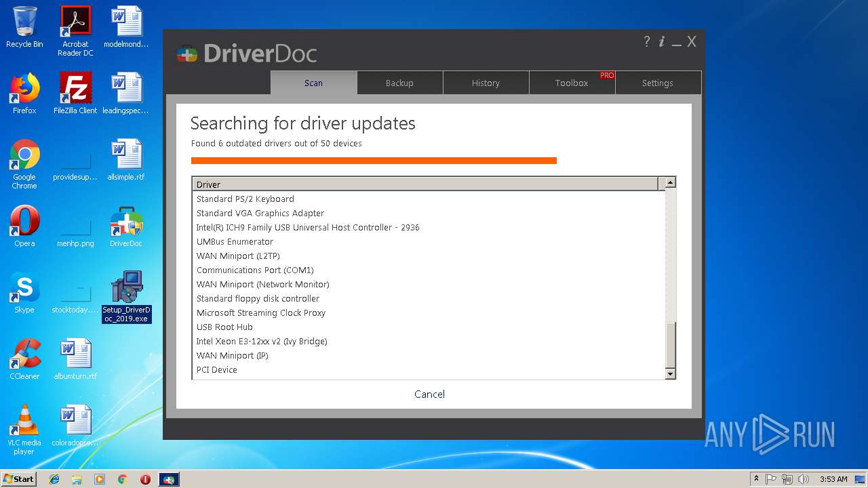
Task: Select the modelmond Word document icon
Action: coord(126,27)
